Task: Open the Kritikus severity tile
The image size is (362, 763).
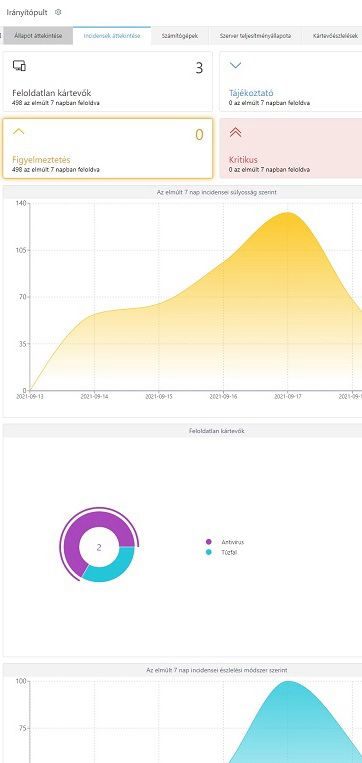Action: coord(290,148)
